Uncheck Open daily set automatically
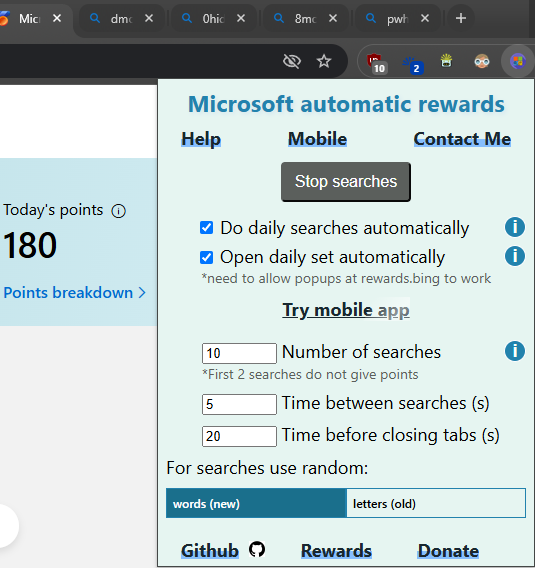The width and height of the screenshot is (535, 568). [x=206, y=258]
